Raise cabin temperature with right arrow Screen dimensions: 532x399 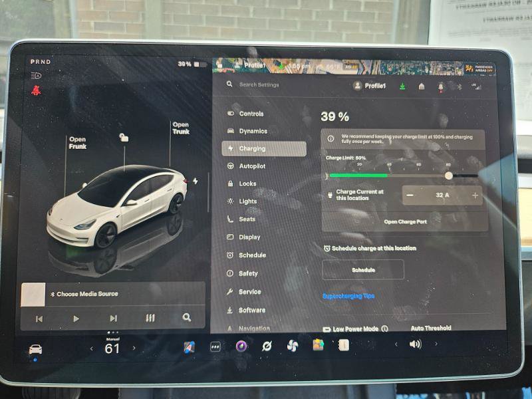[134, 348]
